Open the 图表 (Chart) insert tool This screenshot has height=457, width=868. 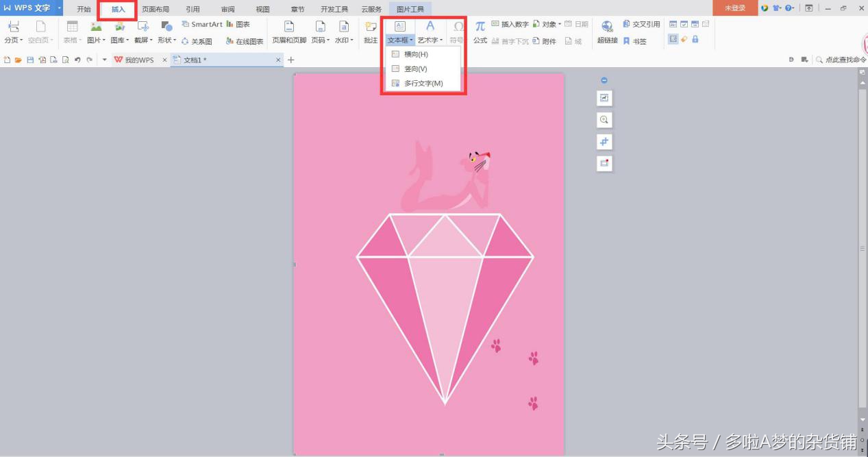pos(240,24)
